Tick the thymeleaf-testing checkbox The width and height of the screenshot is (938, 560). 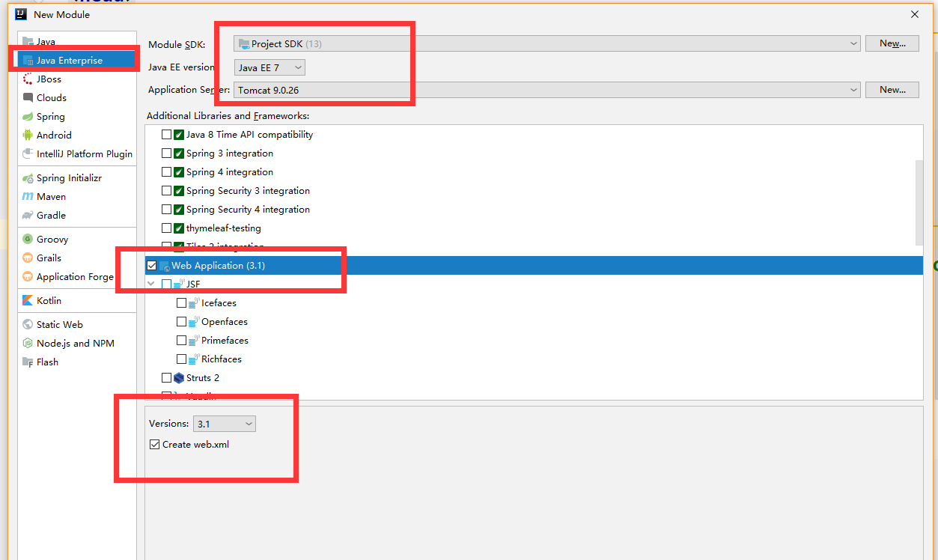coord(166,228)
